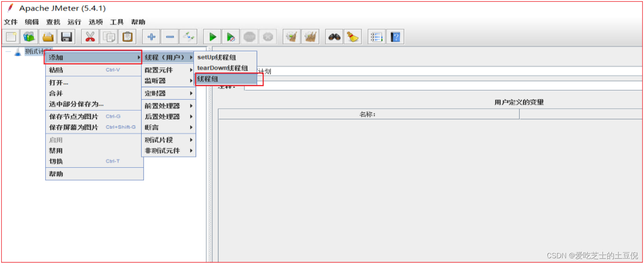This screenshot has width=644, height=263.
Task: Expand the 非测试元件 submenu
Action: [x=168, y=151]
